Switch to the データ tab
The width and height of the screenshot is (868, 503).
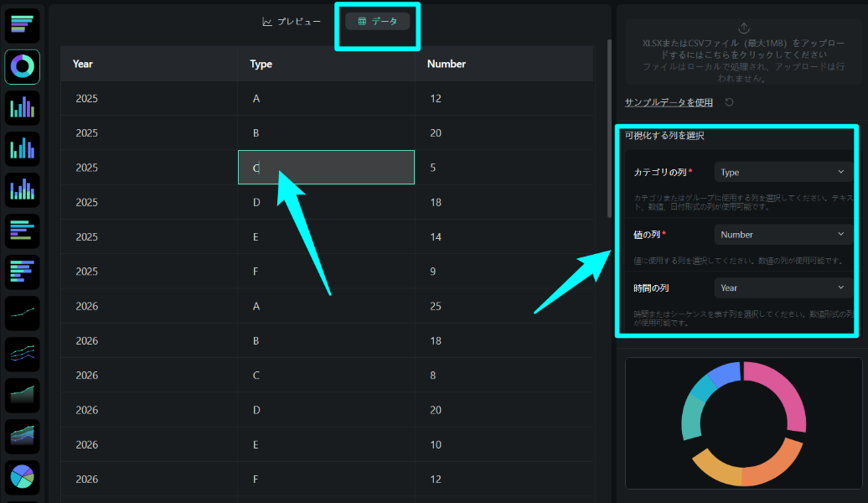point(377,22)
